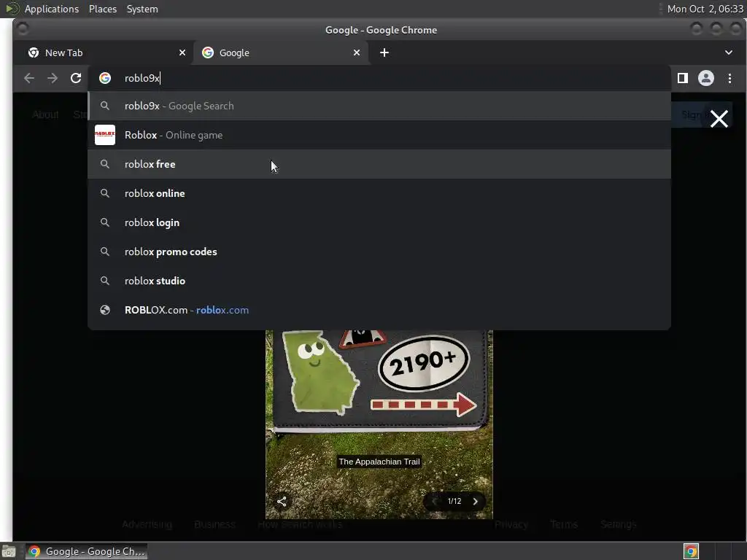Choose 'roblox promo codes' suggestion
This screenshot has width=747, height=560.
pos(379,252)
